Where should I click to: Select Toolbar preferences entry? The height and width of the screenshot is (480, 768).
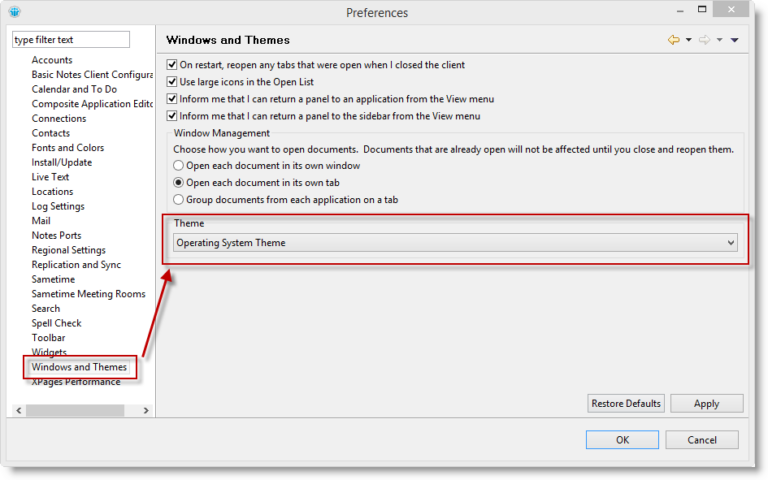click(48, 338)
